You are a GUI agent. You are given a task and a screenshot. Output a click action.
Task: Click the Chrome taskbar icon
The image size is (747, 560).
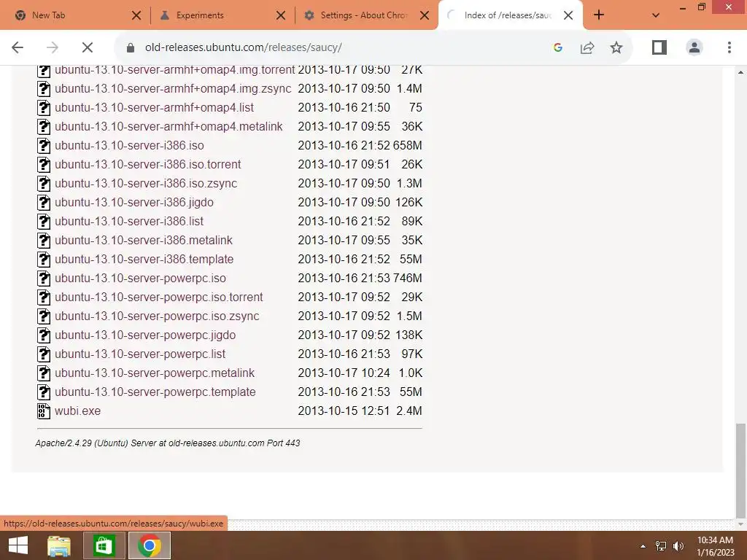[x=149, y=545]
